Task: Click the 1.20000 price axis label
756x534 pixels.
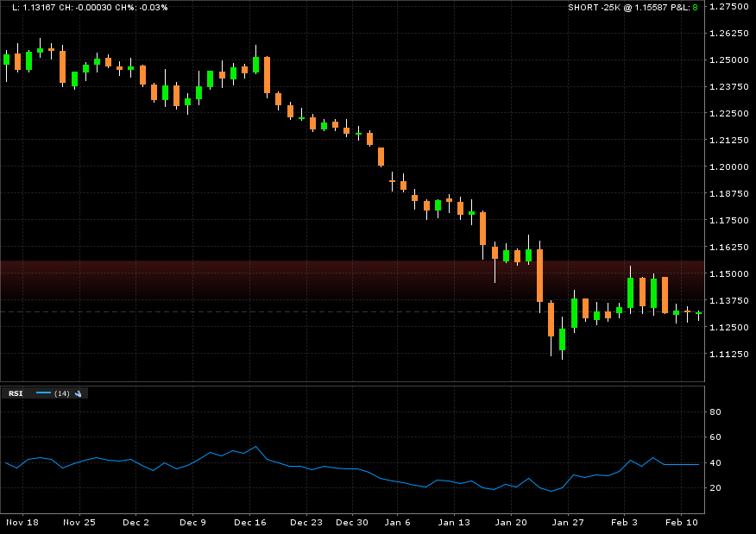Action: click(729, 166)
